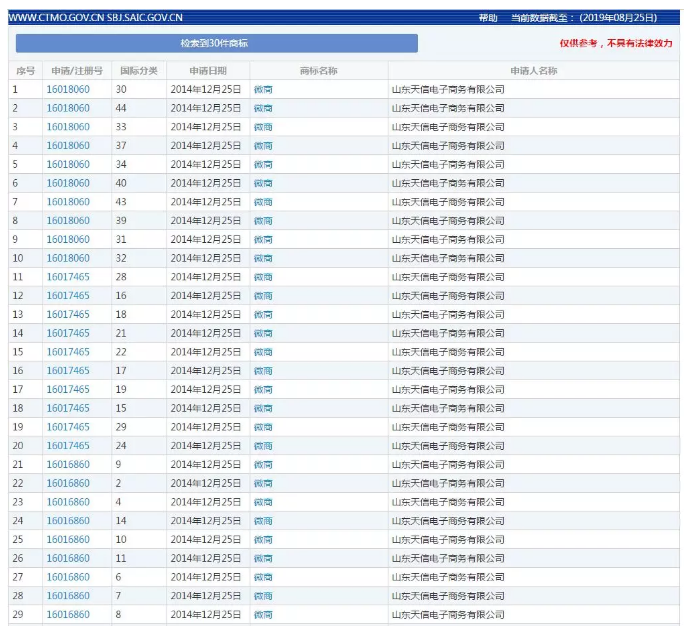Open the 微商 link for class 29 row
Viewport: 695px width, 638px height.
[263, 428]
